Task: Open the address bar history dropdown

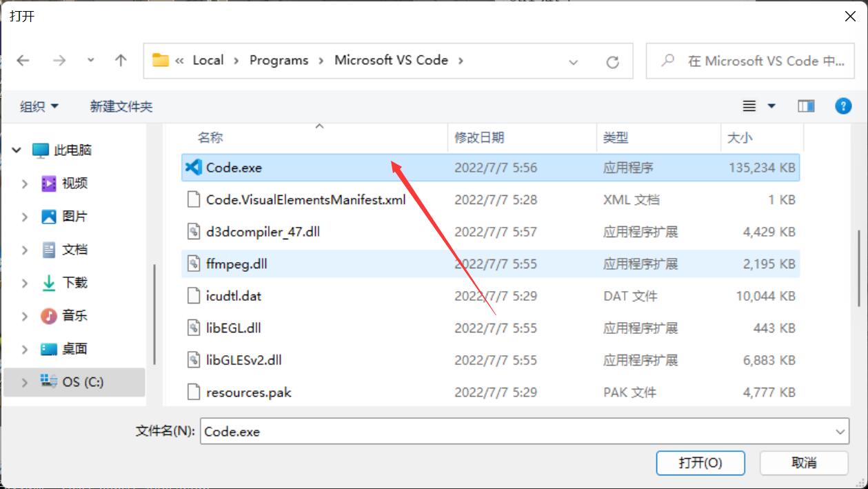Action: point(573,62)
